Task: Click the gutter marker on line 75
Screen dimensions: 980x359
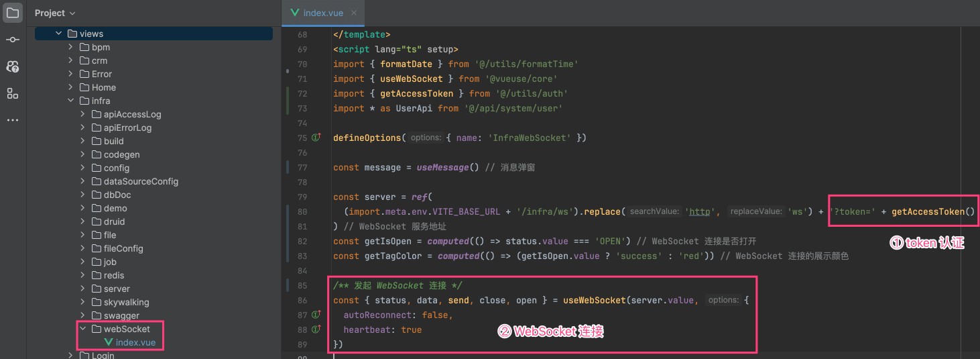Action: [317, 138]
